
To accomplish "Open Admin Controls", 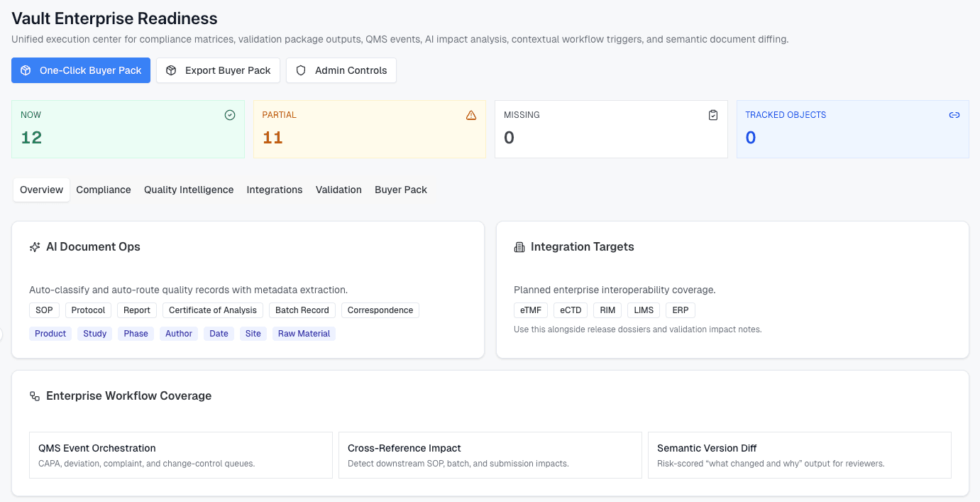I will 341,70.
